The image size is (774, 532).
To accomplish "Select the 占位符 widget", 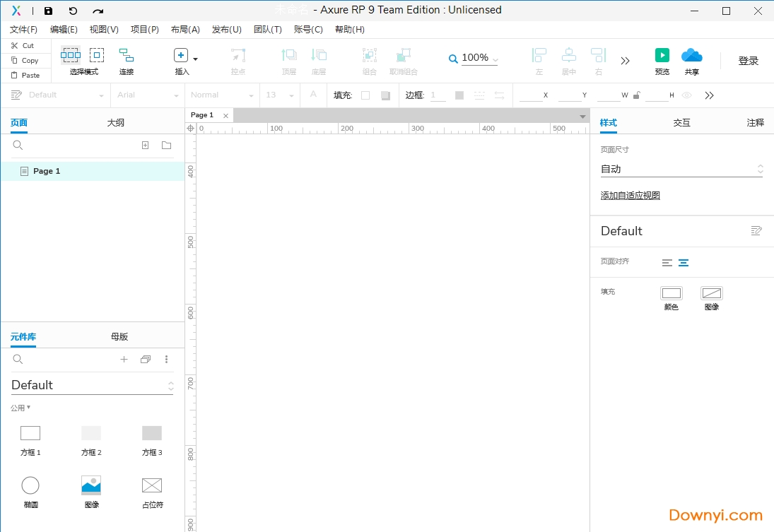I will click(x=151, y=485).
